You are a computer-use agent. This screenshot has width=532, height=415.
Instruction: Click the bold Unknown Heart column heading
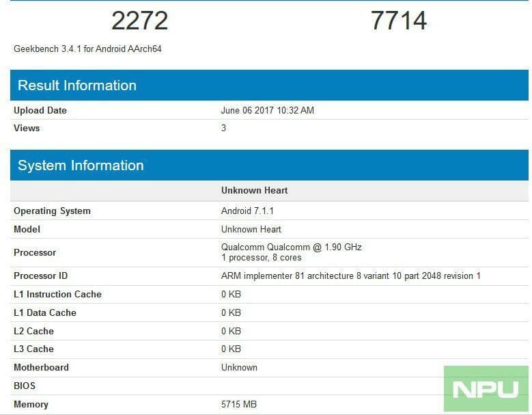click(x=255, y=191)
